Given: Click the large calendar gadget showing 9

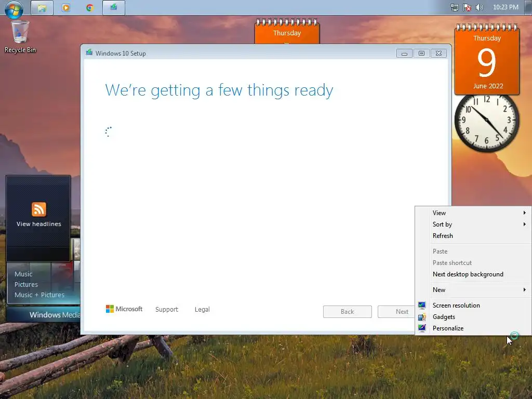Looking at the screenshot, I should click(x=487, y=60).
